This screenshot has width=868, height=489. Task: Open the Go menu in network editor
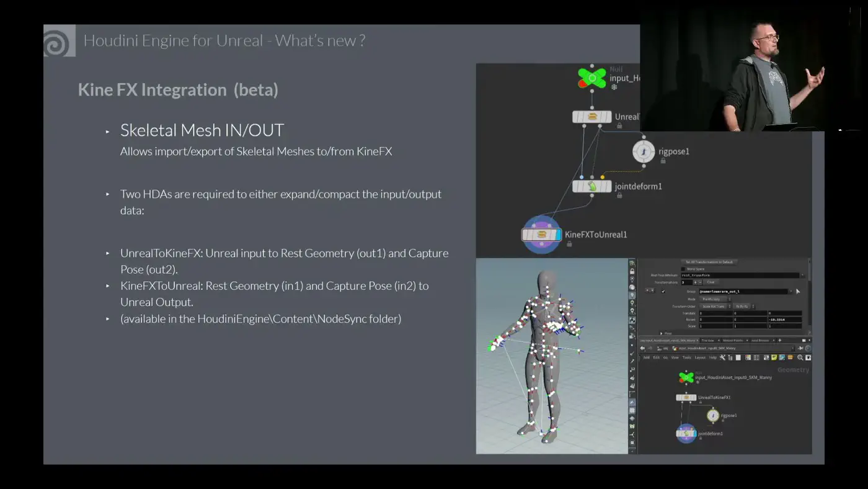[x=665, y=357]
